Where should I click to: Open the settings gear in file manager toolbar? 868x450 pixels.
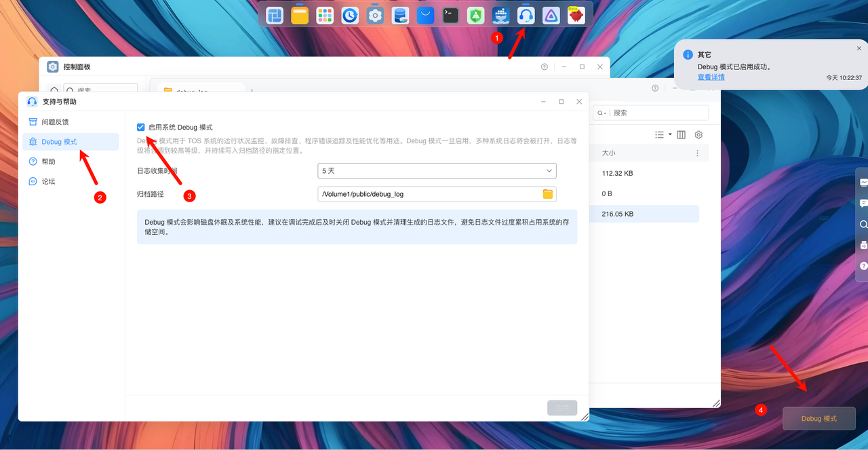pos(698,135)
